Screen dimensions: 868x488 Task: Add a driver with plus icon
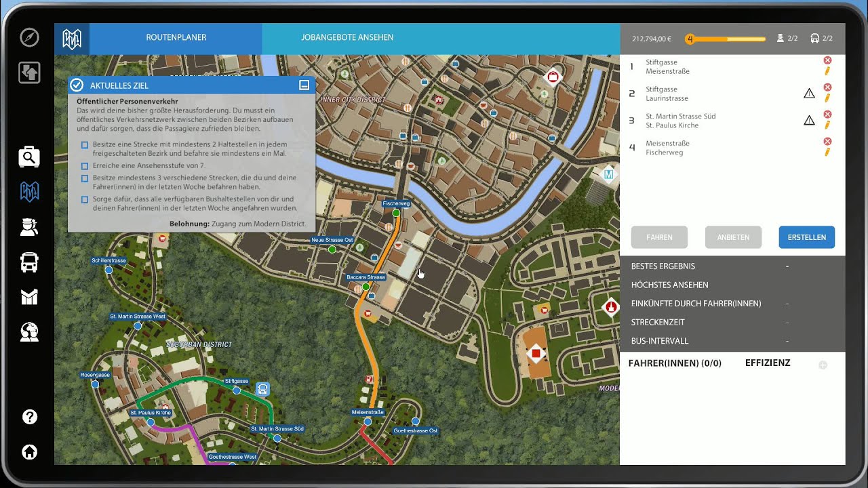[x=823, y=365]
